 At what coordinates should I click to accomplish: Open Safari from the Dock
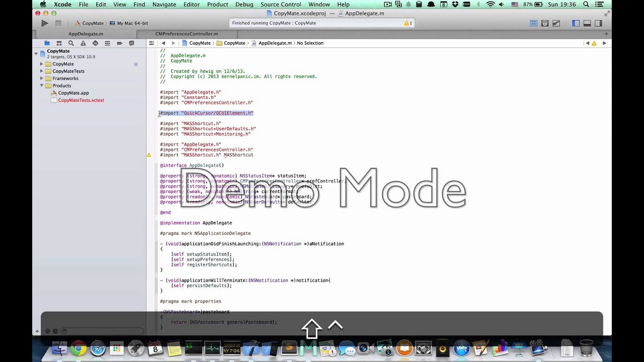click(98, 348)
